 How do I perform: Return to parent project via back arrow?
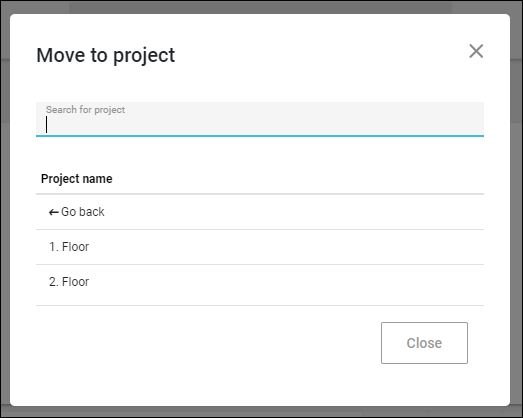click(x=54, y=212)
